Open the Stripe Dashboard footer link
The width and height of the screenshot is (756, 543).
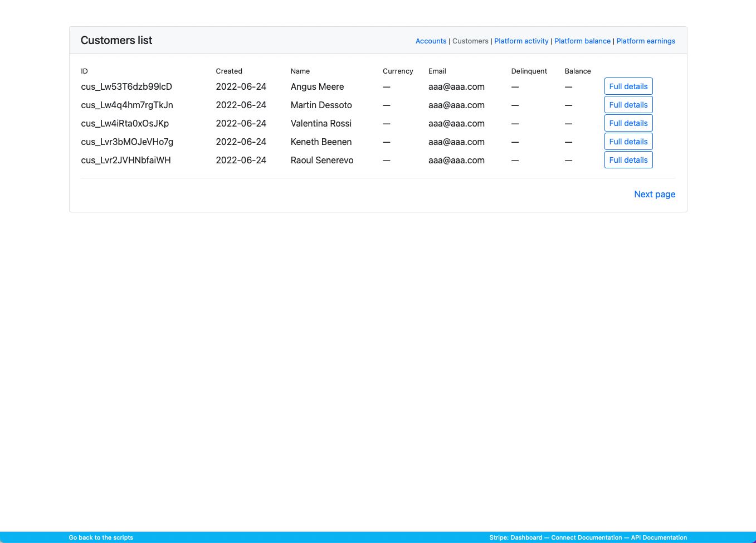pyautogui.click(x=526, y=537)
